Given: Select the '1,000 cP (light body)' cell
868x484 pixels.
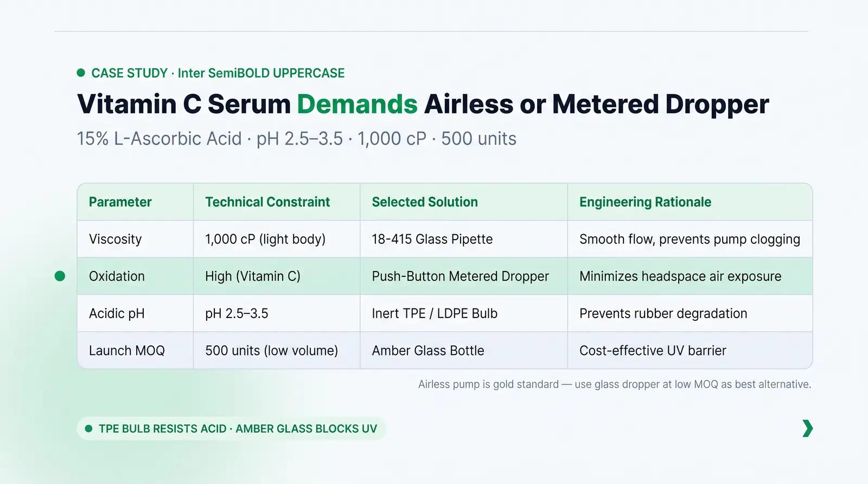Looking at the screenshot, I should coord(277,239).
